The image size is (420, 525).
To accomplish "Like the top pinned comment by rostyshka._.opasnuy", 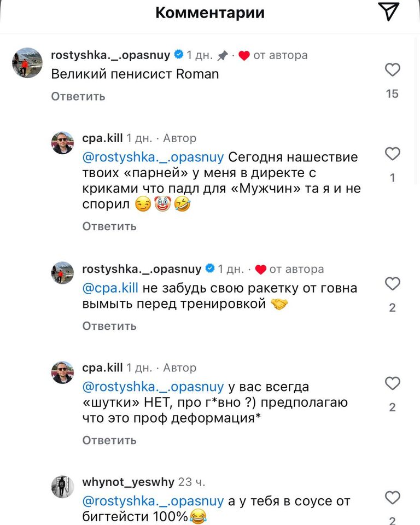I will 393,70.
